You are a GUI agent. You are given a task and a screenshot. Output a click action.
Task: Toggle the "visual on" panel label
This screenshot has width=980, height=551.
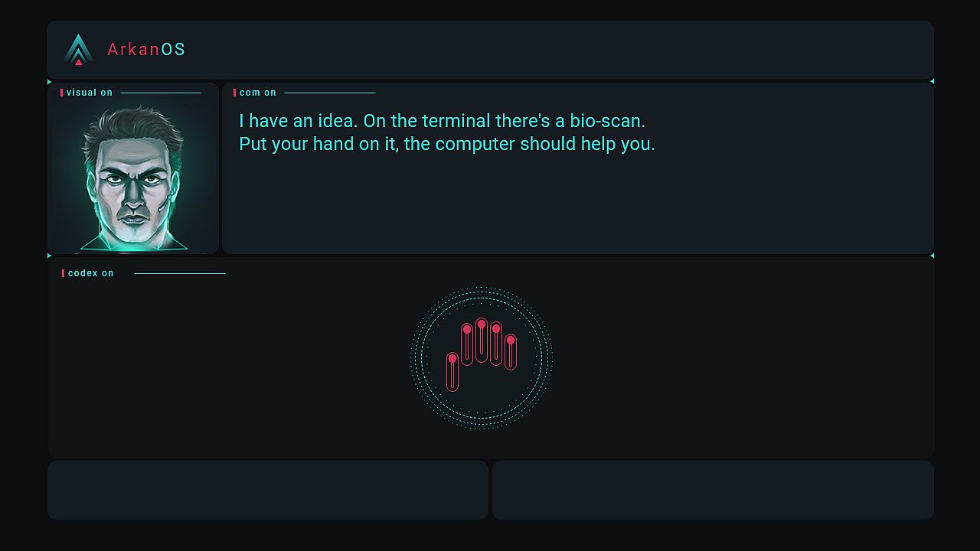pyautogui.click(x=89, y=93)
